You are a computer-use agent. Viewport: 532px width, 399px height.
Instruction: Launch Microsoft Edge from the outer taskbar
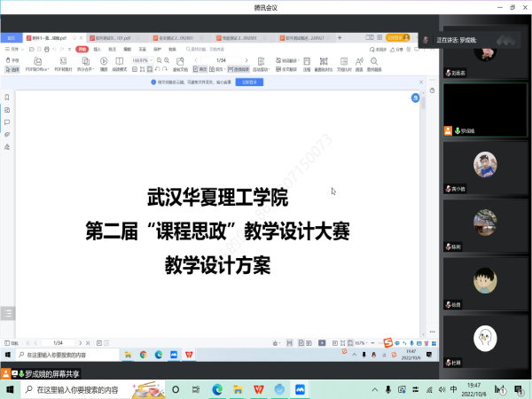click(x=216, y=389)
